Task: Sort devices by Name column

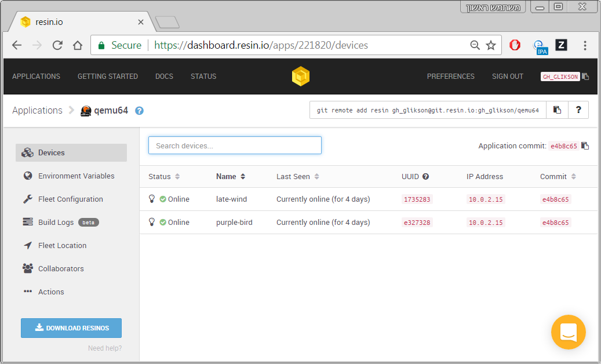Action: coord(230,177)
